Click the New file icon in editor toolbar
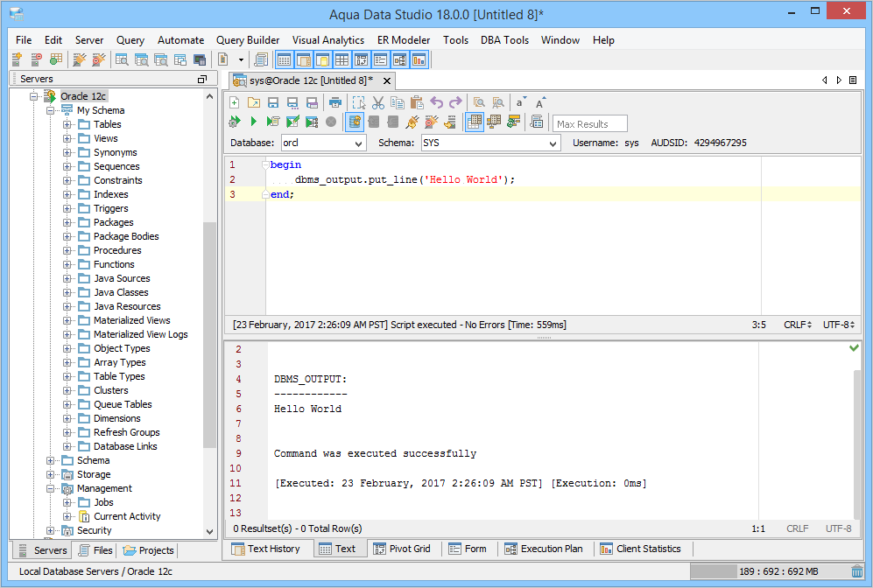This screenshot has width=873, height=588. pyautogui.click(x=235, y=102)
